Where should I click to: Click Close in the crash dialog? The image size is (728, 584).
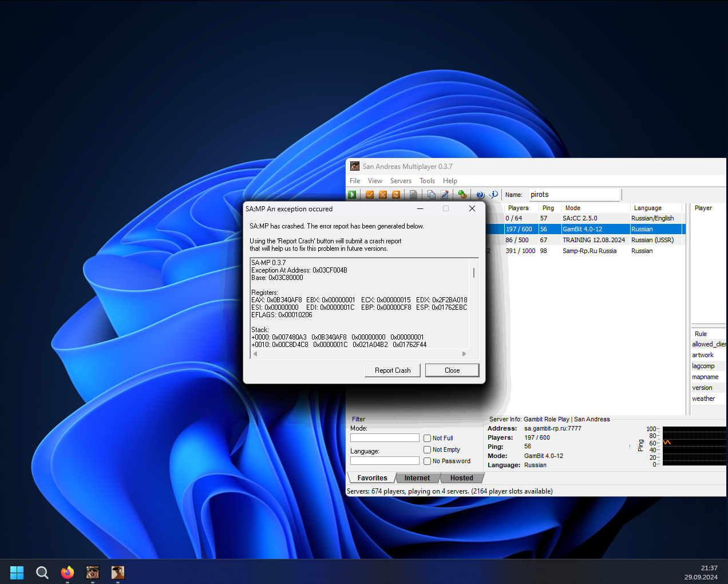[452, 370]
